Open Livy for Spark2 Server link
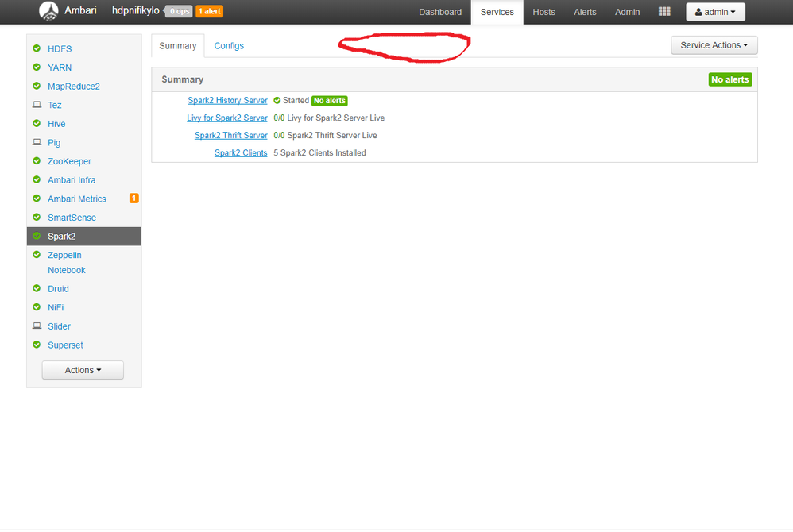This screenshot has height=532, width=793. click(x=227, y=118)
